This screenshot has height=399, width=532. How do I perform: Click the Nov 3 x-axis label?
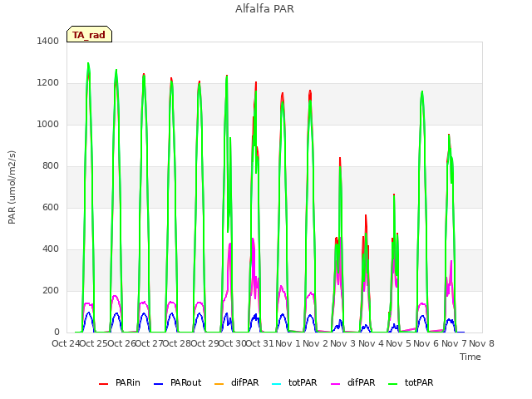pos(342,343)
